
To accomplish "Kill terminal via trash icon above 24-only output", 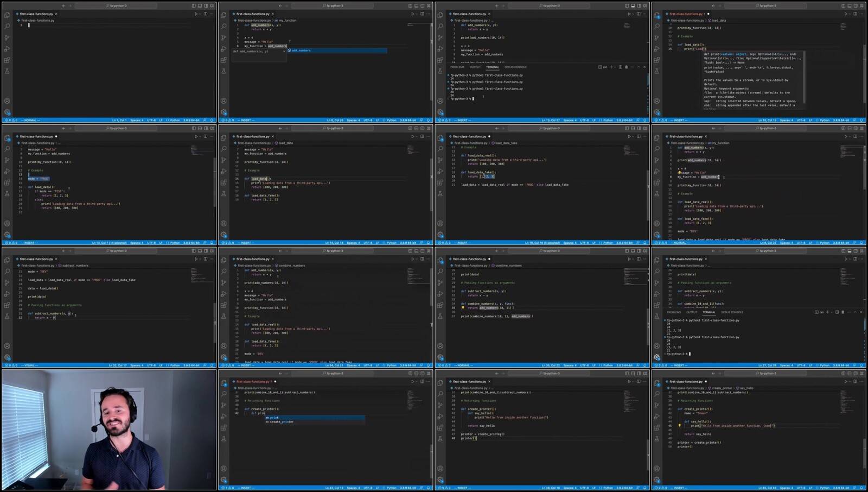I will click(626, 67).
